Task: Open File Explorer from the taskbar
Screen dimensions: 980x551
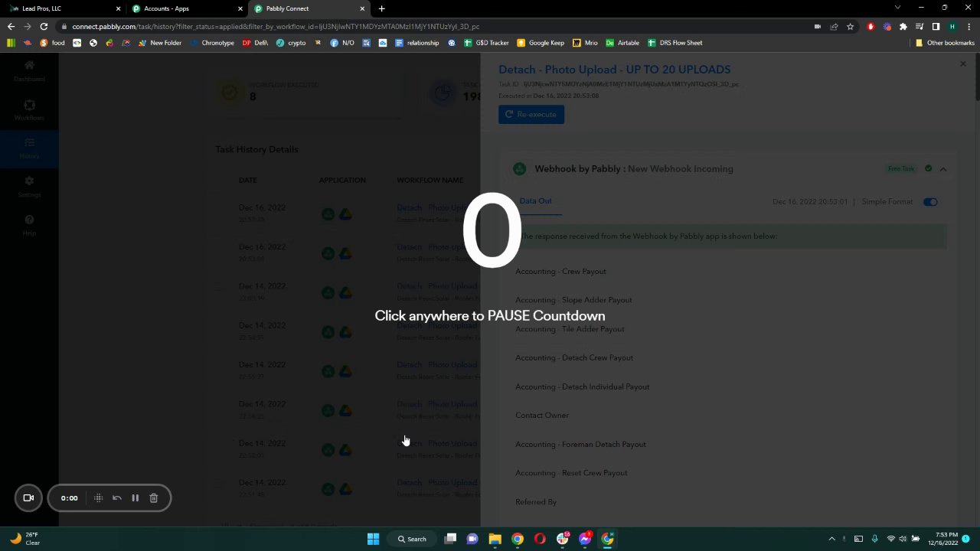Action: tap(495, 539)
